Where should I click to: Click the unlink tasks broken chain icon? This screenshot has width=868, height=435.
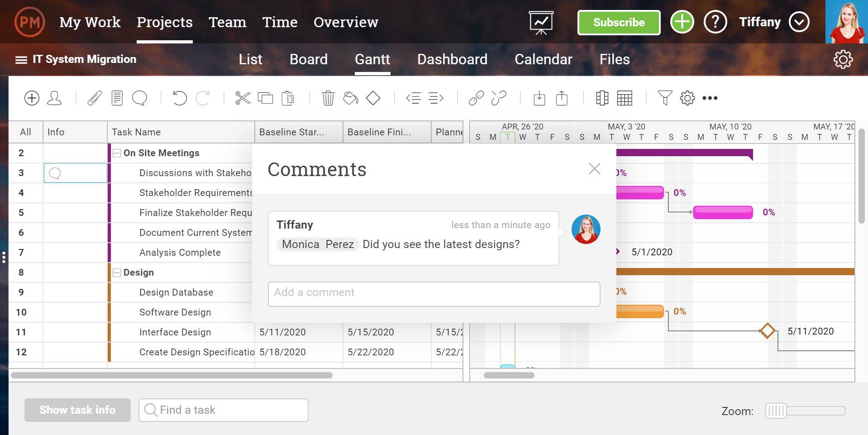pos(499,98)
